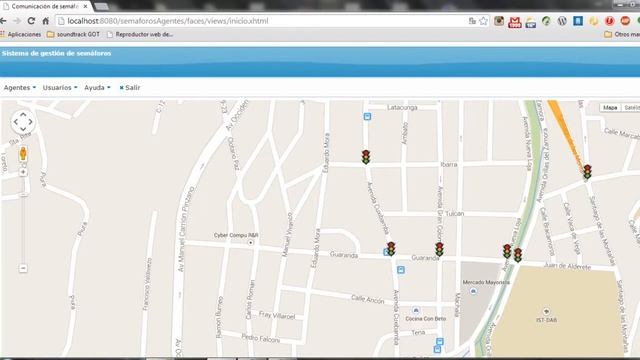Bookmark this page with the star icon

tap(483, 21)
